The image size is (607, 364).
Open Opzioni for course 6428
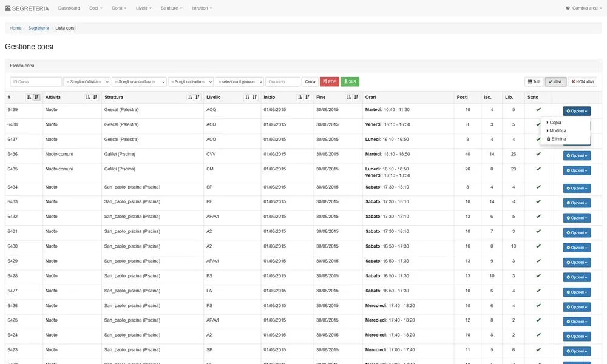click(577, 277)
